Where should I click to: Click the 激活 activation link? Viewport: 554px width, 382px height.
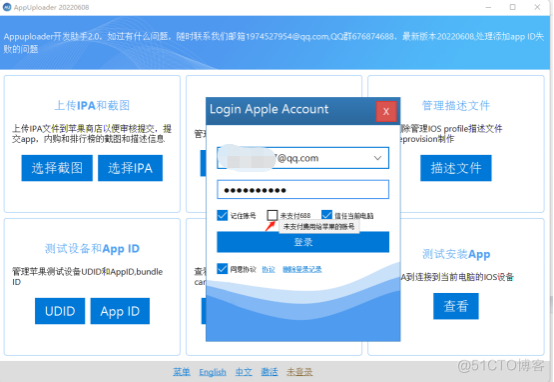click(x=269, y=372)
